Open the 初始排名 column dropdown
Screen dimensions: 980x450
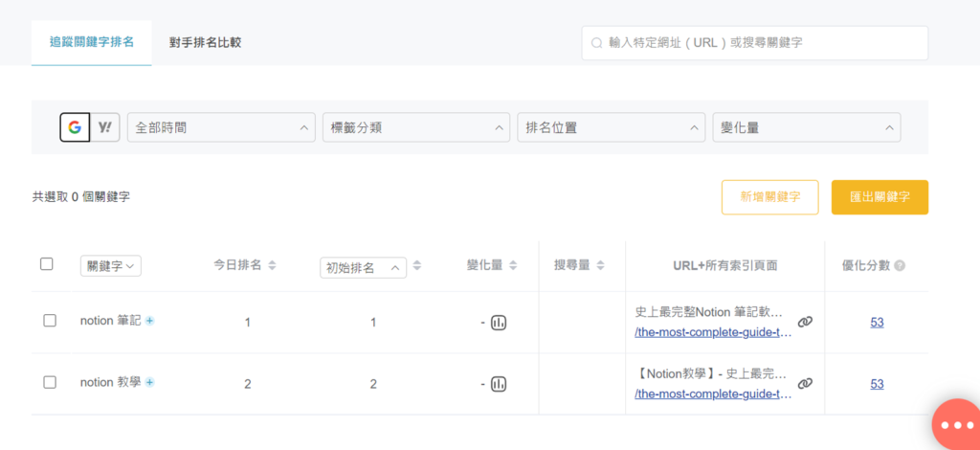pos(363,267)
